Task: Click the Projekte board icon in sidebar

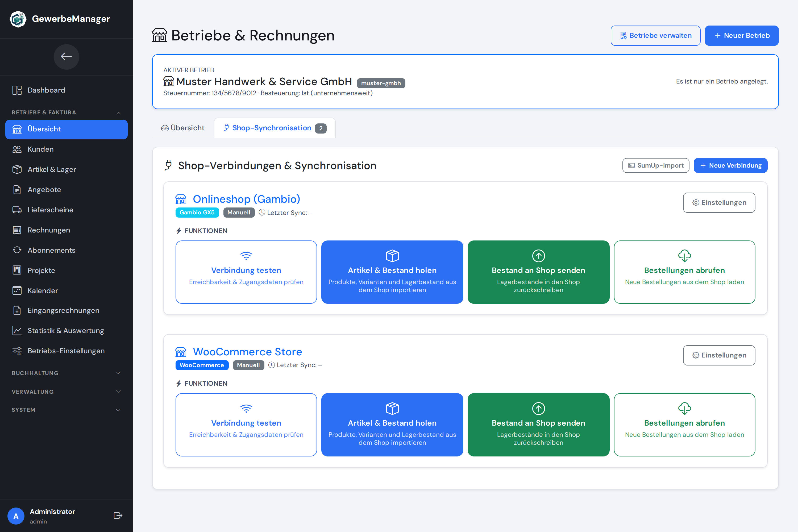Action: pyautogui.click(x=17, y=271)
